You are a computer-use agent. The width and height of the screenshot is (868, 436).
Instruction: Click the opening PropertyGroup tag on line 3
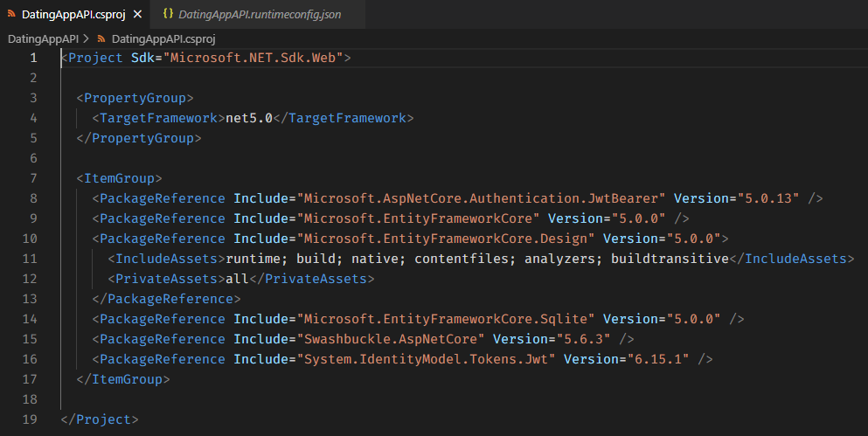(x=135, y=98)
